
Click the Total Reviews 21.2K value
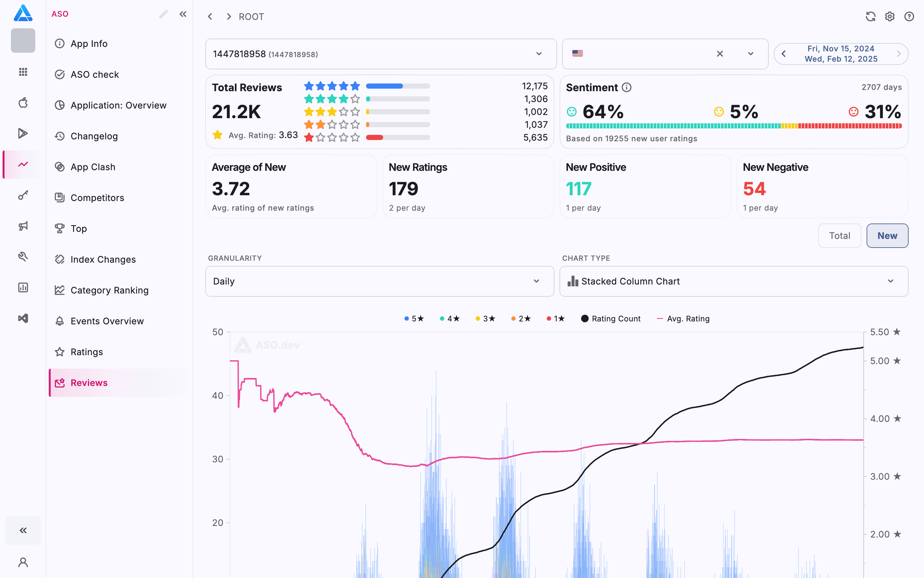click(236, 112)
